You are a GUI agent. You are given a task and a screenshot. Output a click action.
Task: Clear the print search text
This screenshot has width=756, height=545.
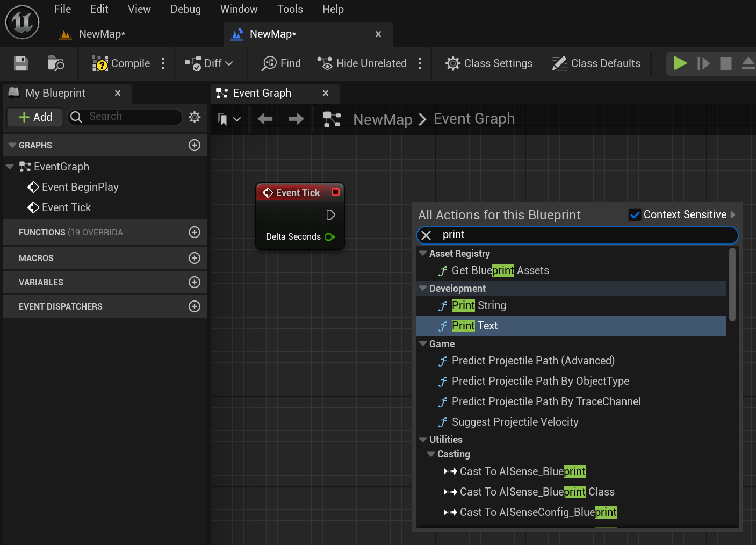coord(426,235)
